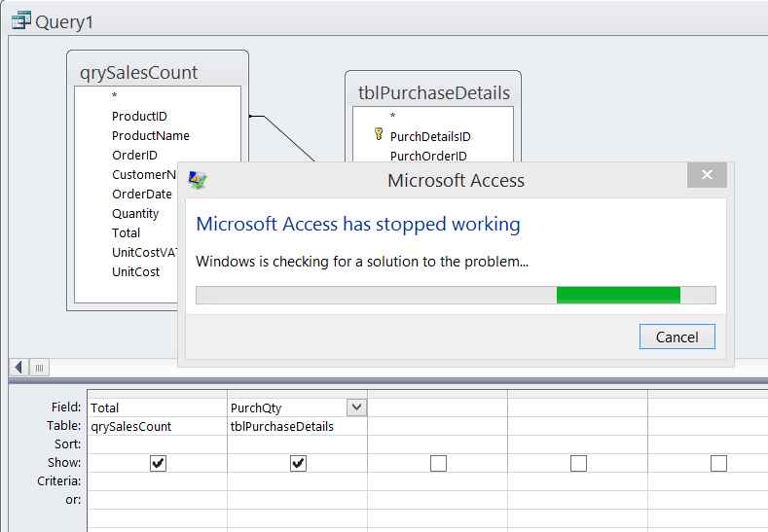The height and width of the screenshot is (532, 768).
Task: Click the green progress bar
Action: [x=618, y=295]
